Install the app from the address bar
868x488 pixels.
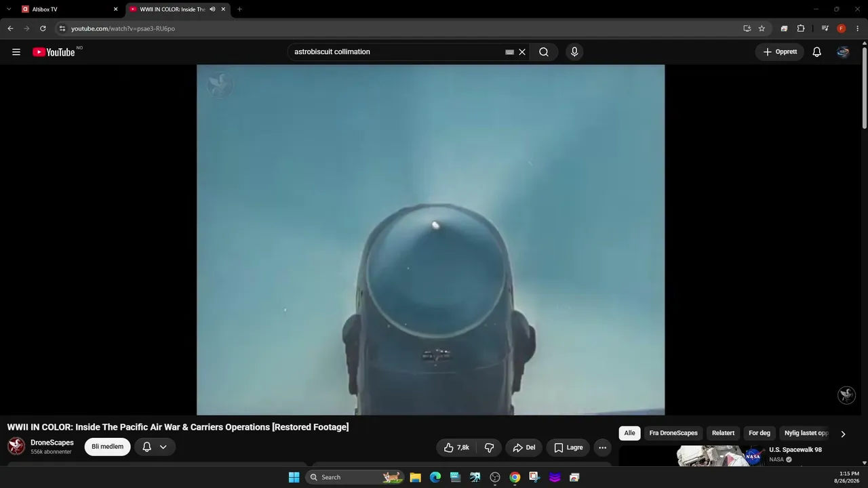point(747,28)
